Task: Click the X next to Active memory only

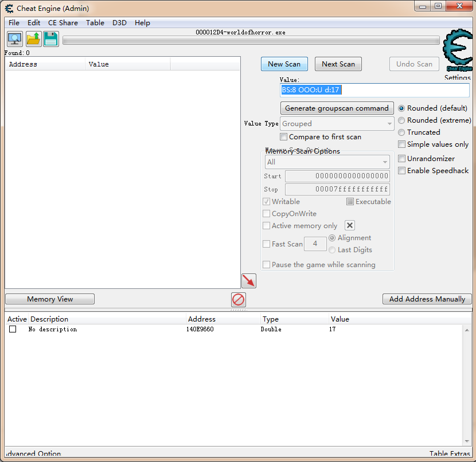Action: click(x=350, y=225)
